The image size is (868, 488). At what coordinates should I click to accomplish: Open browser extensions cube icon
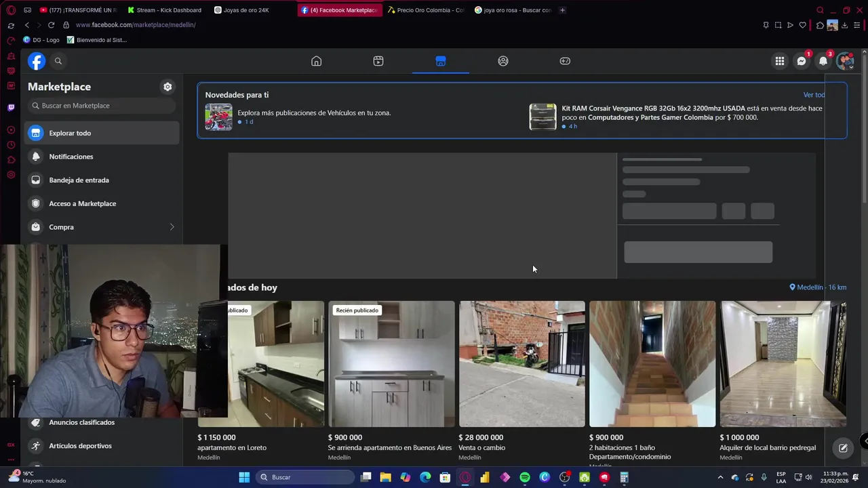(820, 25)
